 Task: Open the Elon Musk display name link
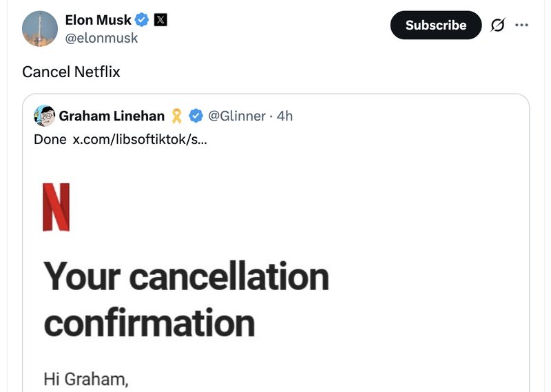tap(98, 20)
